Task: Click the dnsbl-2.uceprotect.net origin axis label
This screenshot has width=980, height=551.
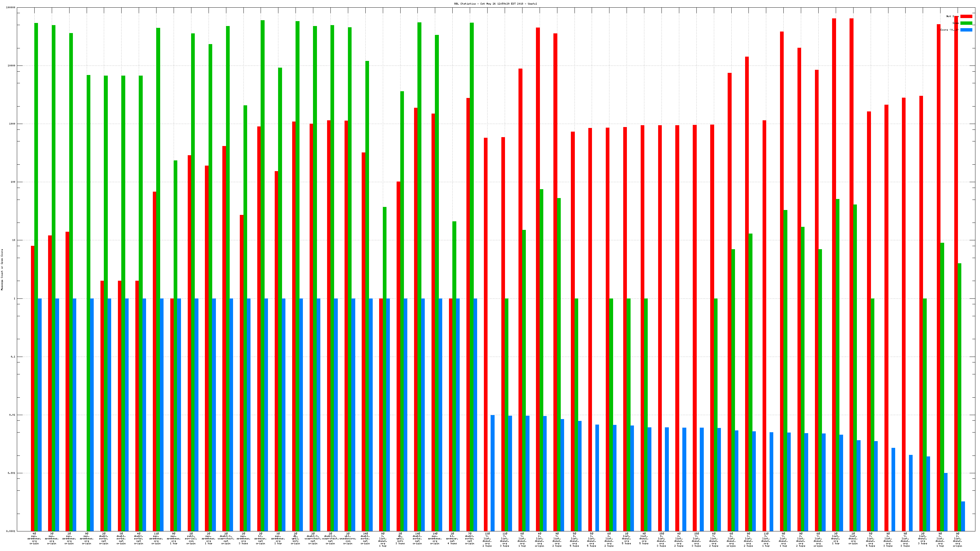Action: click(330, 538)
